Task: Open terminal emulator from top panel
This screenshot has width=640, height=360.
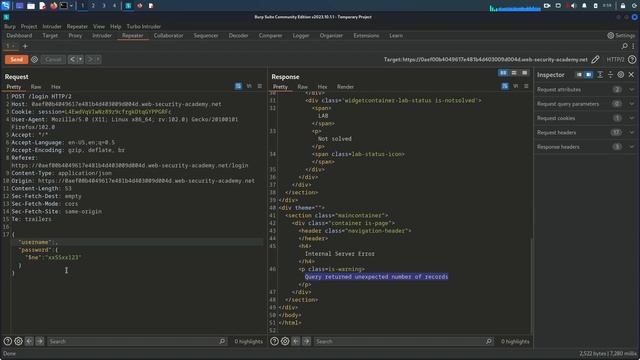Action: pos(64,6)
